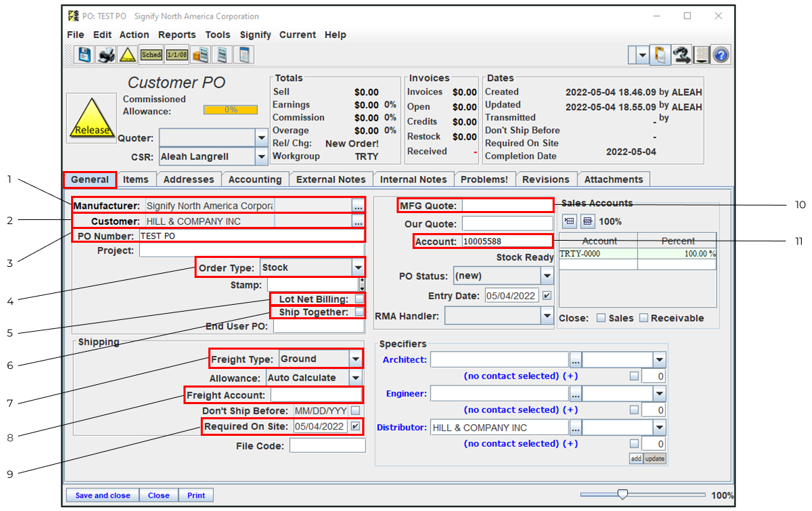Click the specifiers update button
812x511 pixels.
point(655,459)
